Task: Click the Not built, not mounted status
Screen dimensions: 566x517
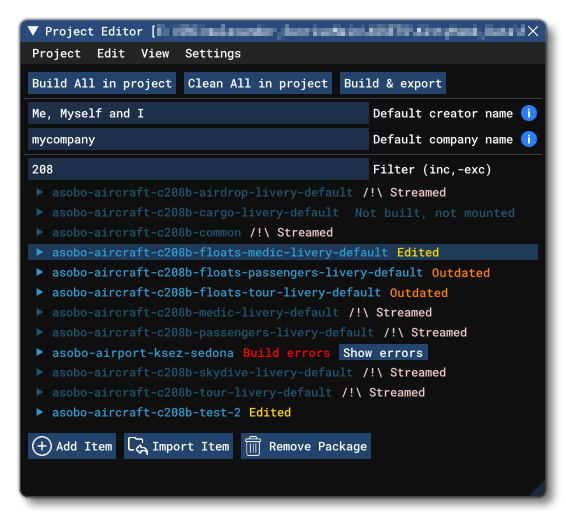Action: coord(435,213)
